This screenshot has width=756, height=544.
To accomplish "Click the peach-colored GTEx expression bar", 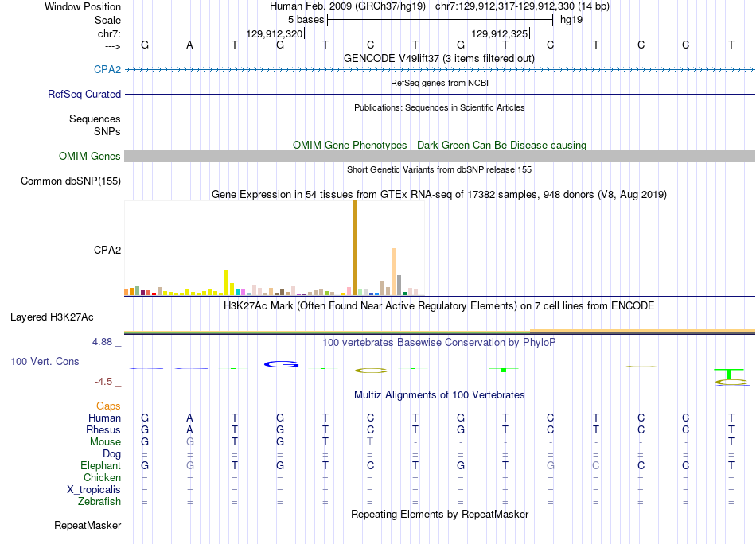I will point(393,271).
